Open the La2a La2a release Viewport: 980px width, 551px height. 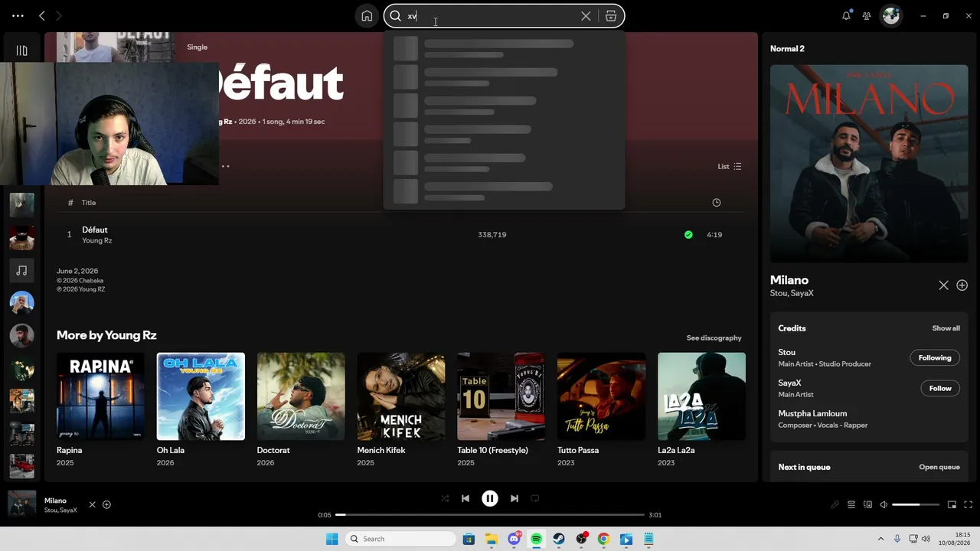pyautogui.click(x=701, y=396)
